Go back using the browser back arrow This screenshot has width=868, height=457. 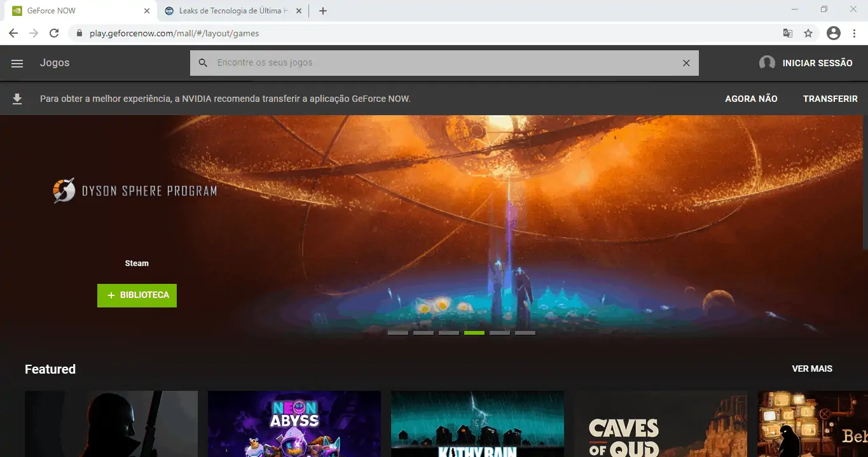[x=13, y=33]
